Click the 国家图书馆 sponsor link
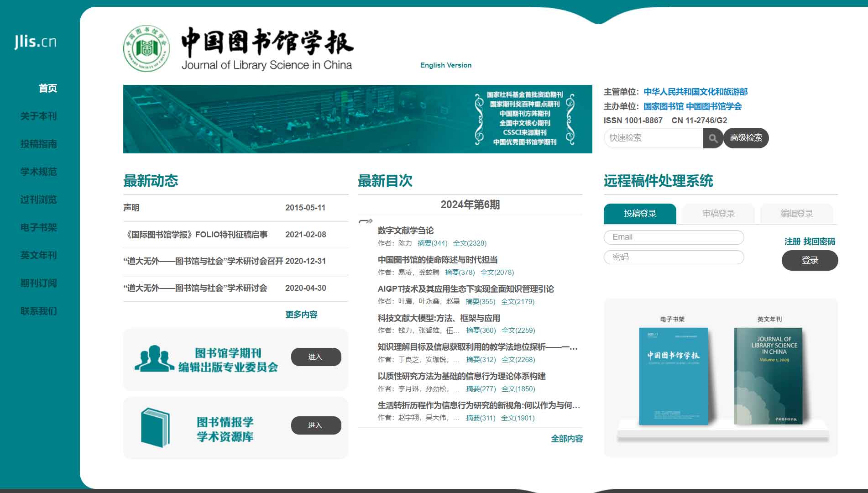This screenshot has height=493, width=868. point(664,106)
